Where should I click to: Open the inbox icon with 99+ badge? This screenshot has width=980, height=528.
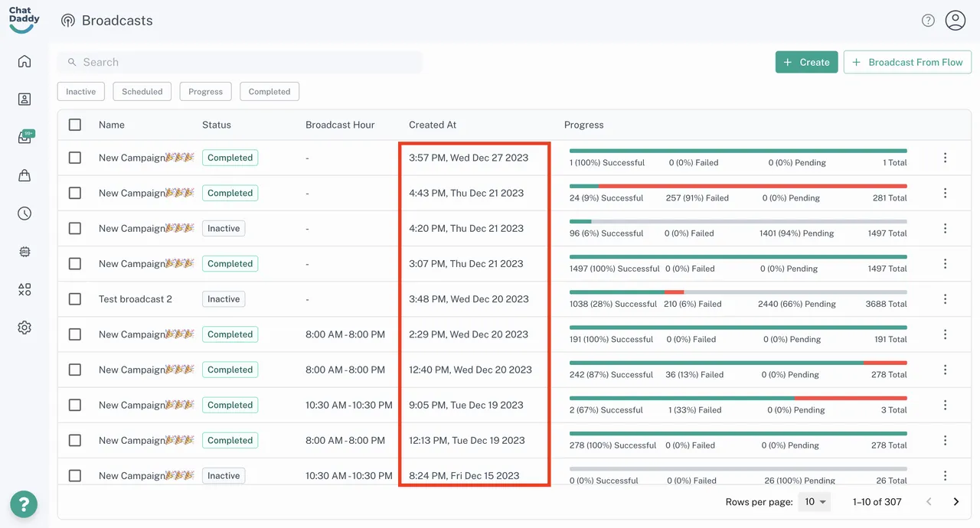[x=24, y=138]
